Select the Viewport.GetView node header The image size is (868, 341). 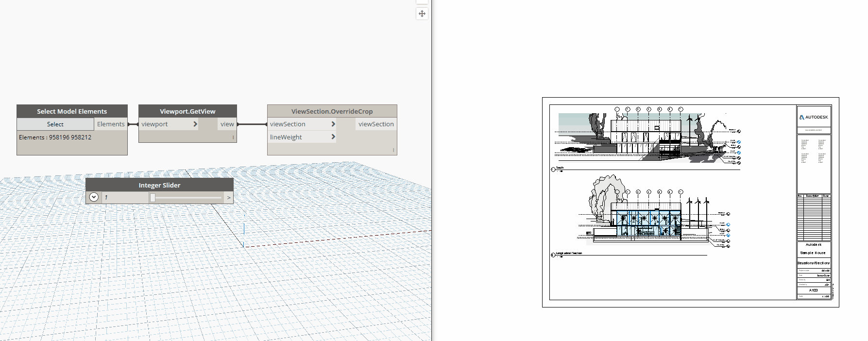click(x=187, y=111)
